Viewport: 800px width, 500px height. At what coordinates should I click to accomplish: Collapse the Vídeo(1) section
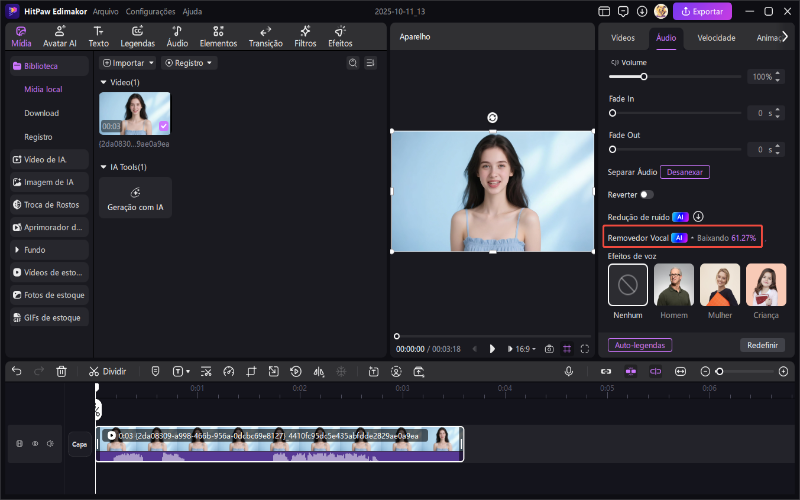tap(104, 82)
